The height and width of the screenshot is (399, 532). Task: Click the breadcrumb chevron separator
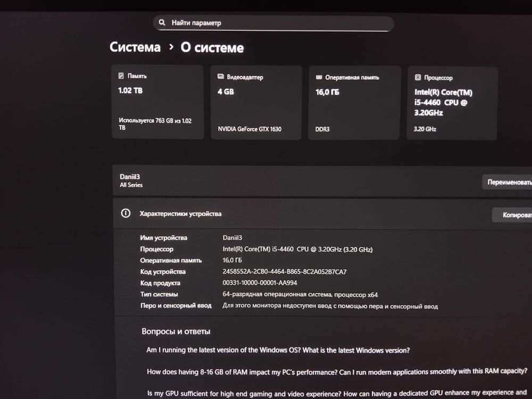(171, 46)
